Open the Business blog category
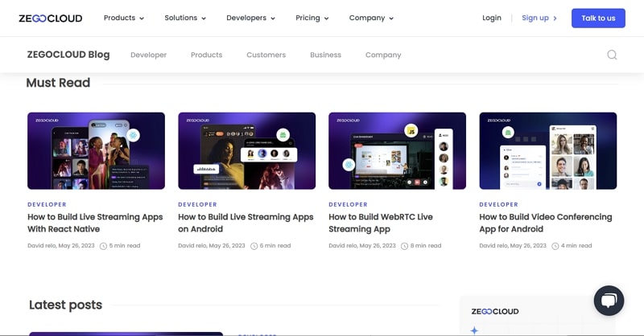Image resolution: width=644 pixels, height=336 pixels. (326, 55)
